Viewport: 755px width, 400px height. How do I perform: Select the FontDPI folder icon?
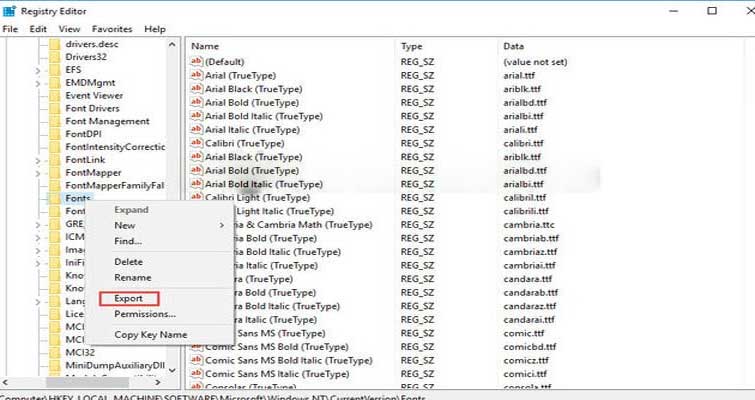[x=55, y=134]
